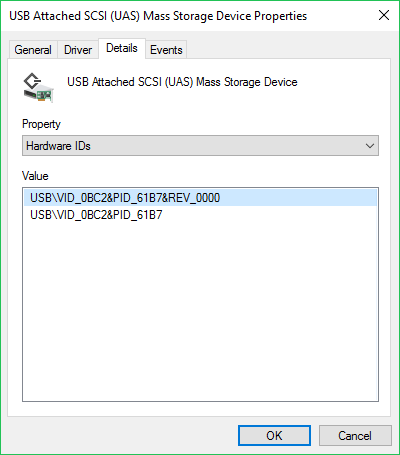
Task: Confirm with the OK button
Action: click(x=274, y=435)
